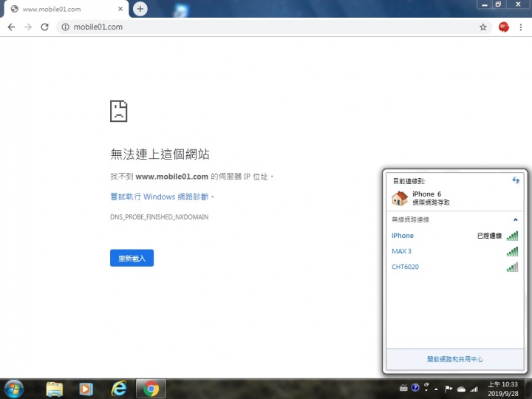Open the red extension icon in toolbar
Image resolution: width=532 pixels, height=399 pixels.
point(503,27)
